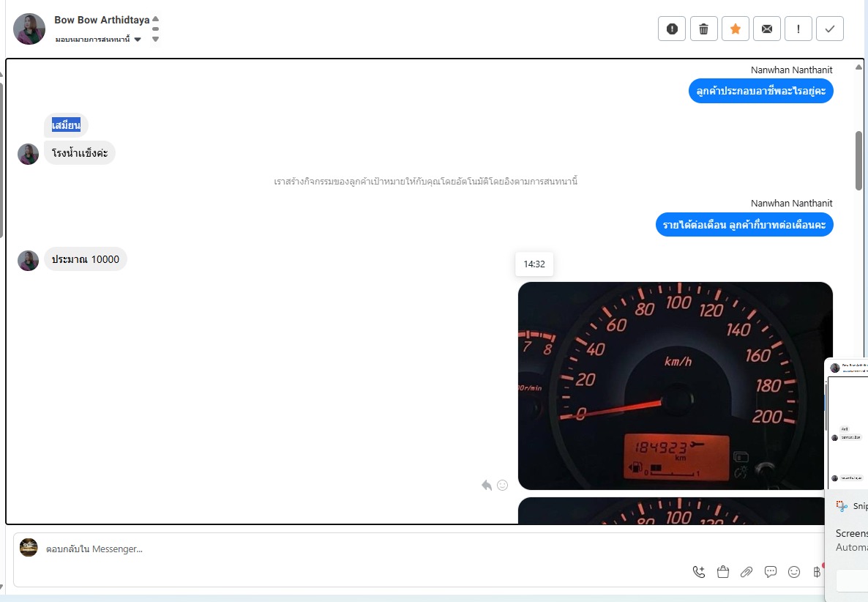This screenshot has width=868, height=602.
Task: Attach a file with the paperclip icon
Action: (x=747, y=572)
